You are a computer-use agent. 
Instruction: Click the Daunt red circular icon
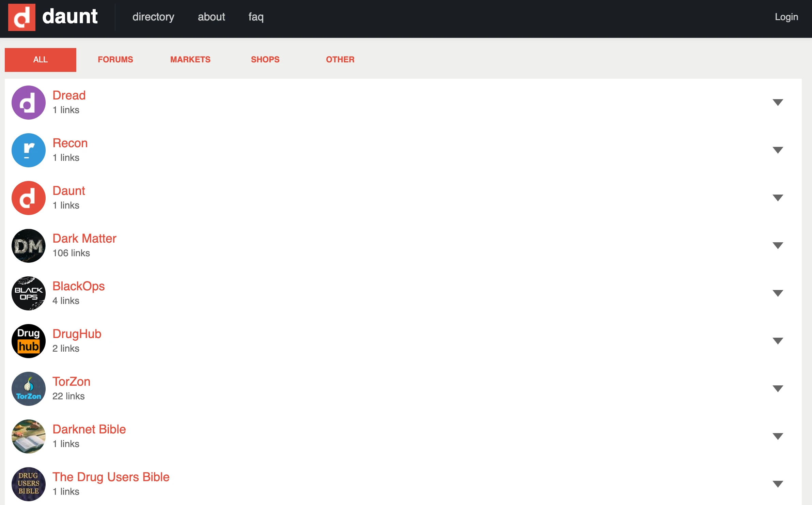28,198
